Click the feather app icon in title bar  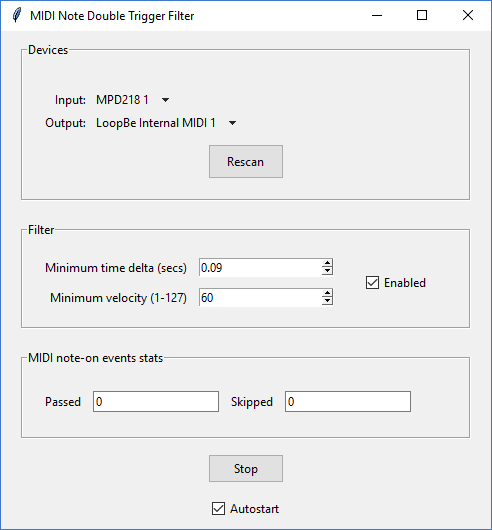(17, 16)
